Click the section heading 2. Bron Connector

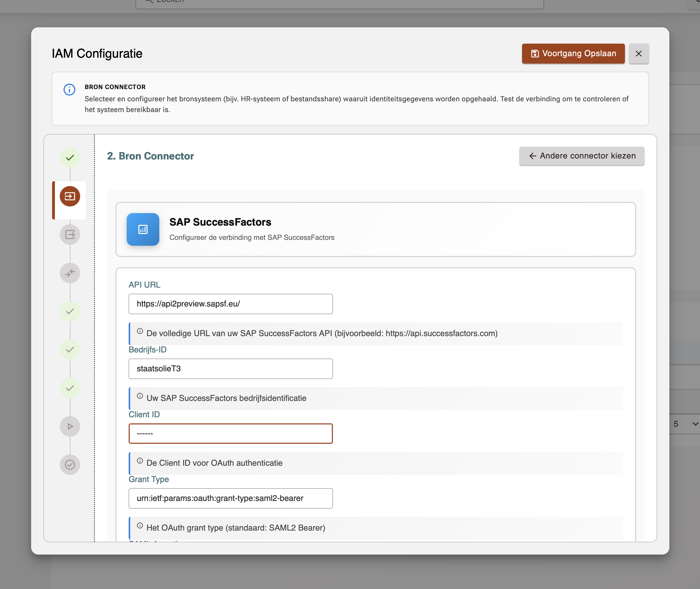(x=150, y=156)
